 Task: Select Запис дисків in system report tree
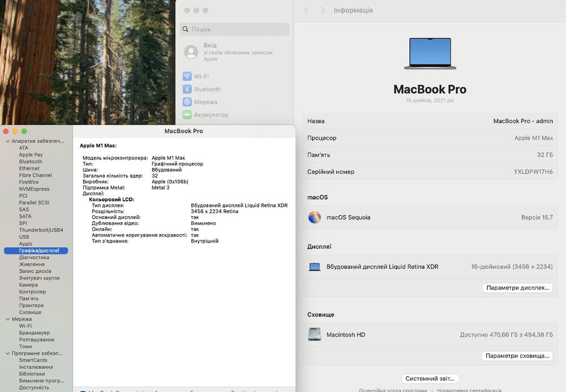35,271
